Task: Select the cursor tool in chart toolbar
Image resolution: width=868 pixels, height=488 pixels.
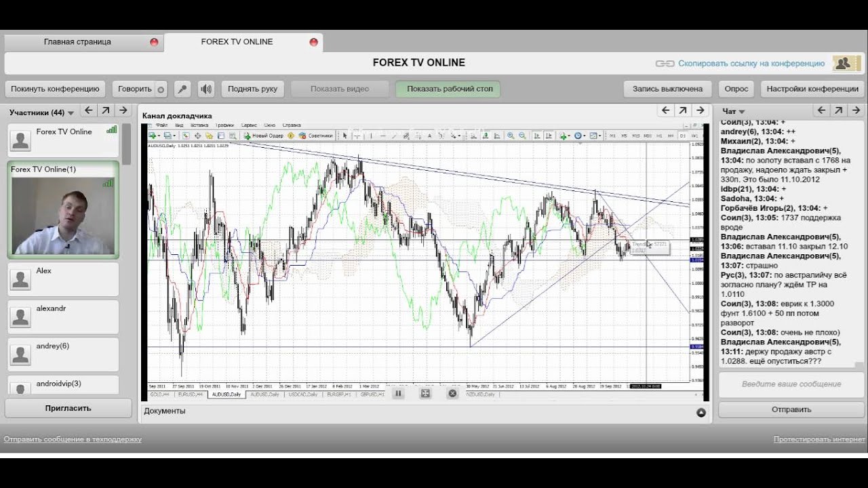Action: [344, 136]
